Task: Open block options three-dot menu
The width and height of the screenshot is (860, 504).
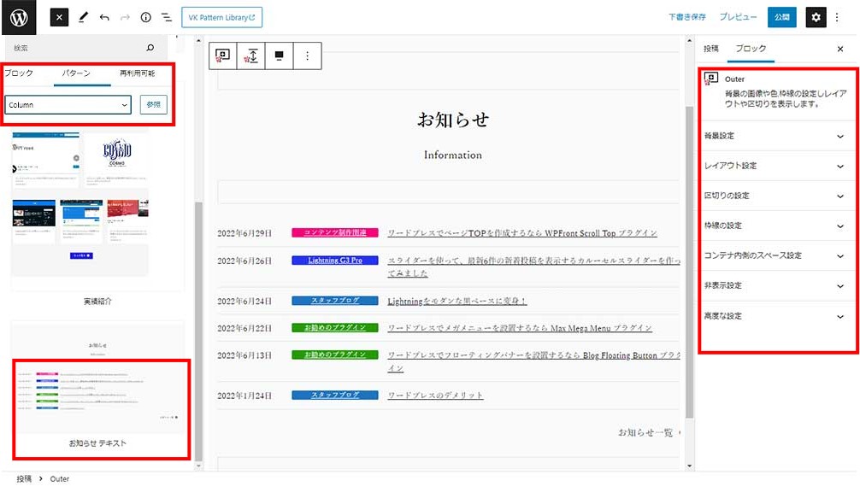Action: [x=307, y=56]
